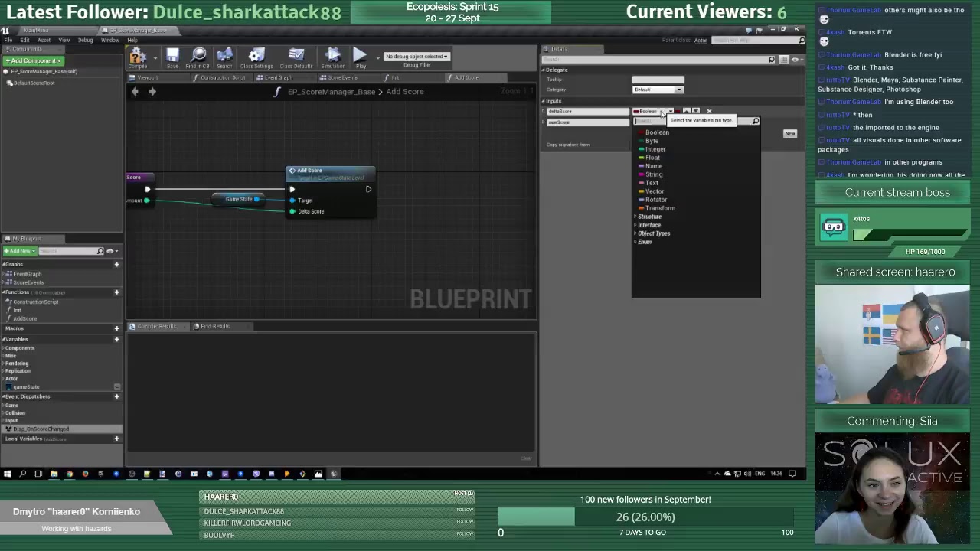Viewport: 980px width, 551px height.
Task: Start Simulation from toolbar
Action: (333, 57)
